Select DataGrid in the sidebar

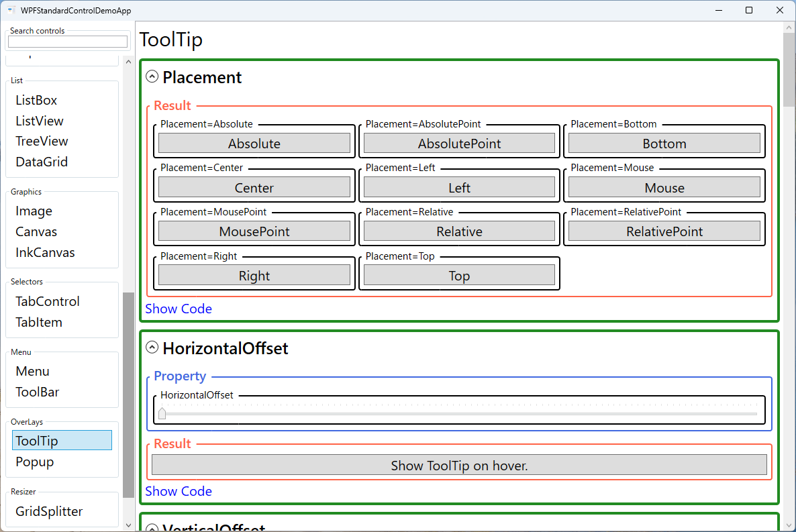point(42,162)
